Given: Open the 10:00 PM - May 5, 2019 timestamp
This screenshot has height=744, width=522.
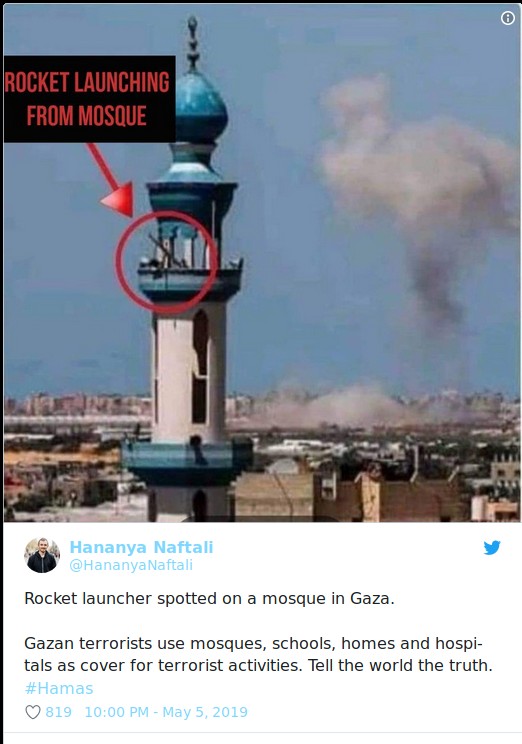Looking at the screenshot, I should tap(166, 712).
